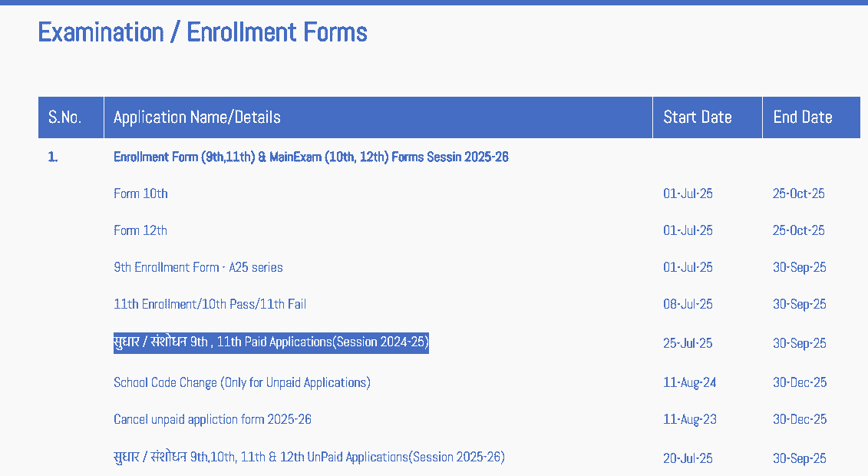Viewport: 868px width, 476px height.
Task: Open the Form 12th link
Action: (x=140, y=230)
